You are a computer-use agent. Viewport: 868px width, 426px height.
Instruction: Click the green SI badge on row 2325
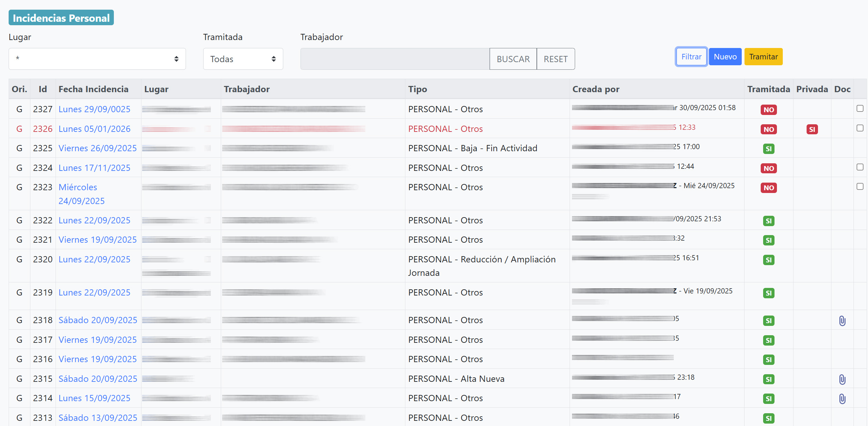click(x=768, y=149)
